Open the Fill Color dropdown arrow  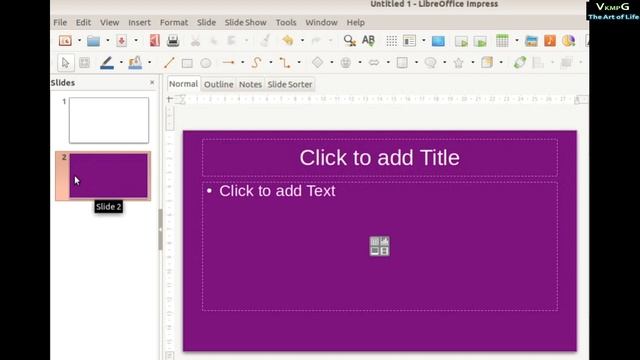point(149,62)
